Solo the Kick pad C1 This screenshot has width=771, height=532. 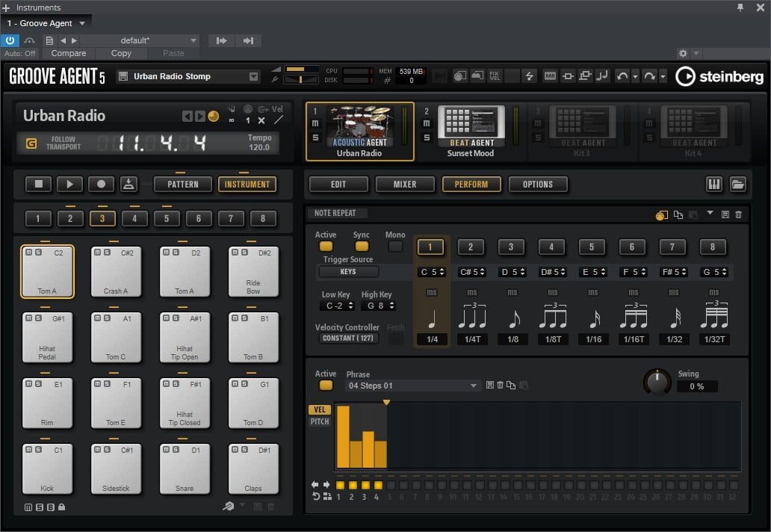[38, 449]
